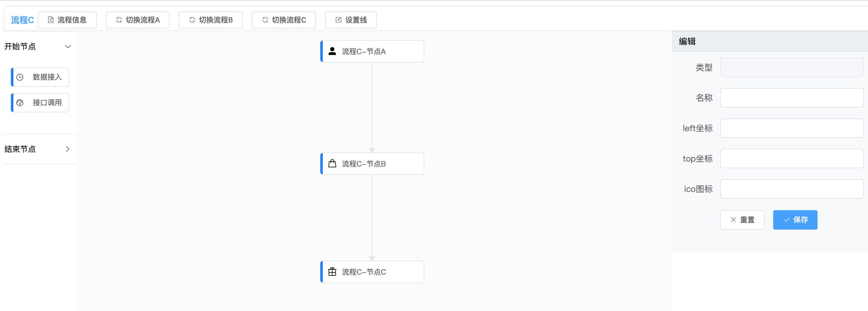Click the 流程C title link

point(22,20)
